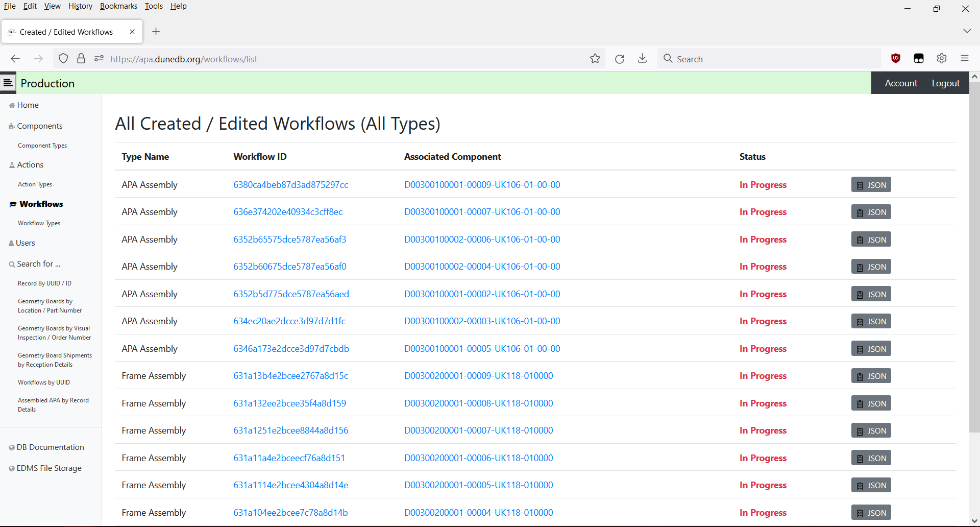Open workflow 6380ca4beb87d3ad875297cc
Viewport: 980px width, 527px height.
pos(291,185)
